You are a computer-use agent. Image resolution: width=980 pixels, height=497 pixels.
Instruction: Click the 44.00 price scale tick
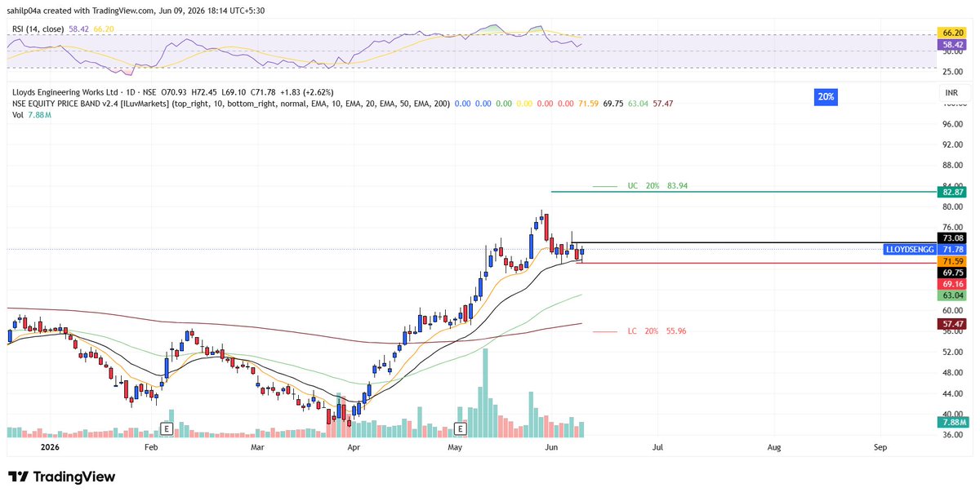click(952, 393)
